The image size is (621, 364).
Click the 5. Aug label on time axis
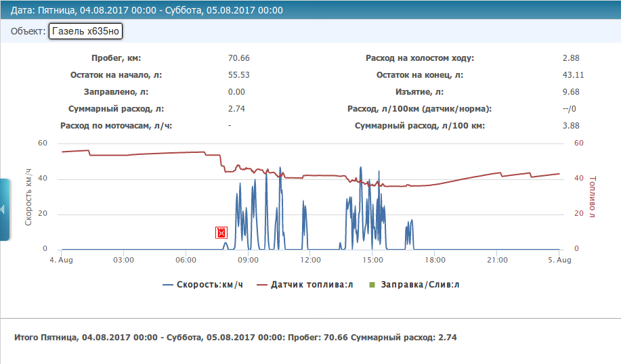point(559,260)
